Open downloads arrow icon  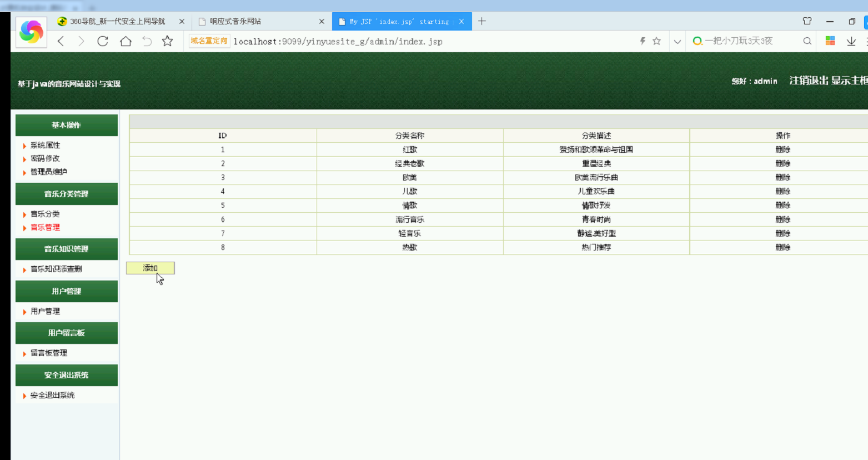851,41
